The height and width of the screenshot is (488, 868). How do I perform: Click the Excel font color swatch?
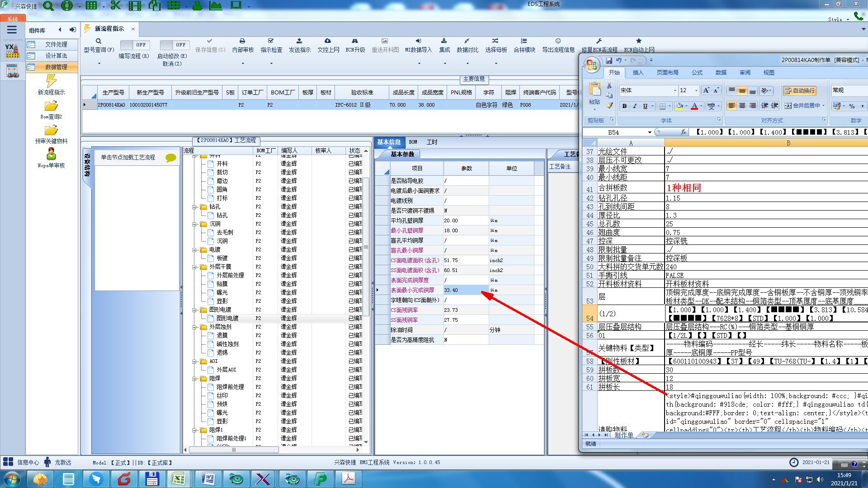click(x=694, y=106)
